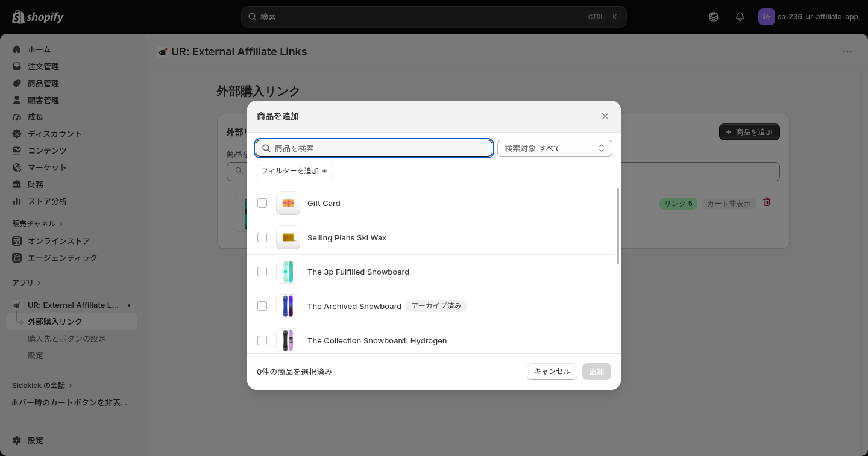Click the product list scrollbar in dialog
Screen dimensions: 868x456
point(618,226)
